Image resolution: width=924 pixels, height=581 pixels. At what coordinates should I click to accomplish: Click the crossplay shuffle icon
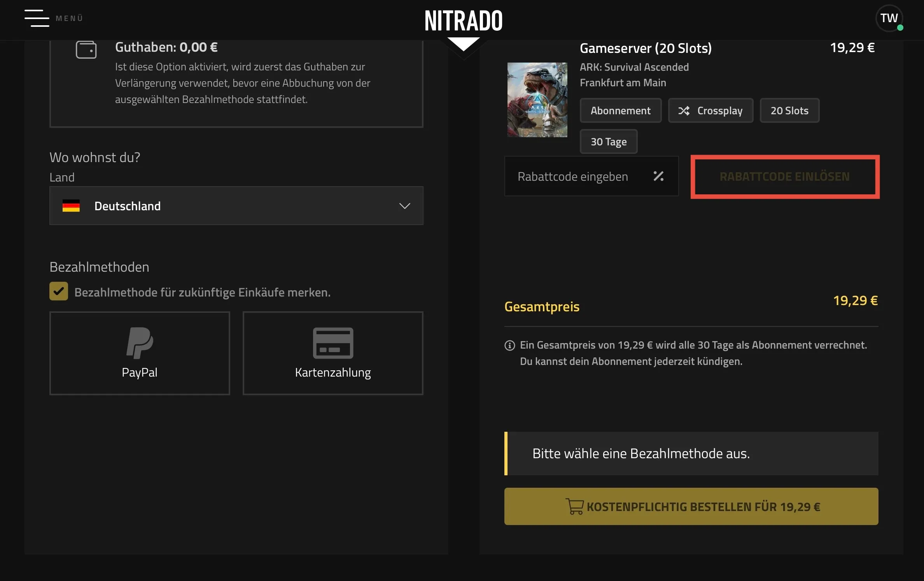(x=684, y=110)
